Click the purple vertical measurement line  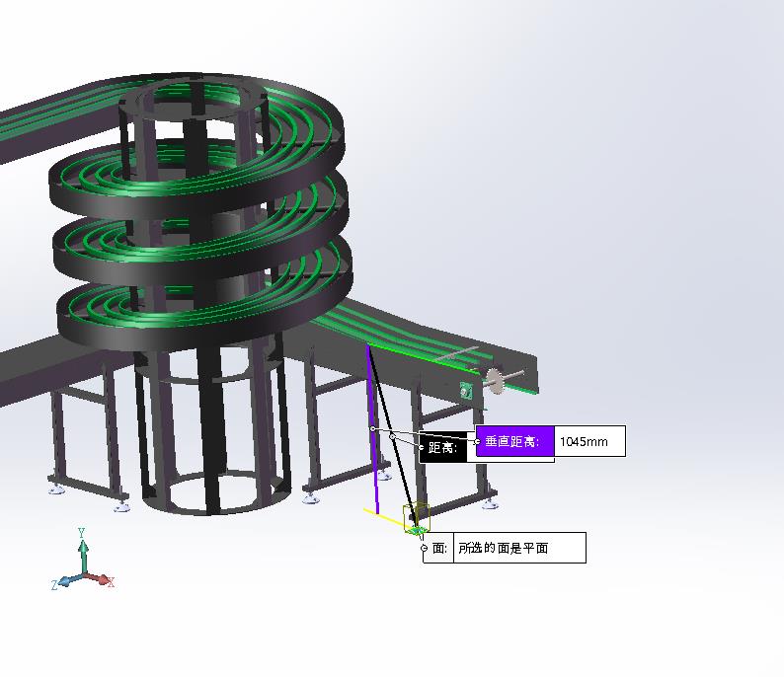point(373,429)
